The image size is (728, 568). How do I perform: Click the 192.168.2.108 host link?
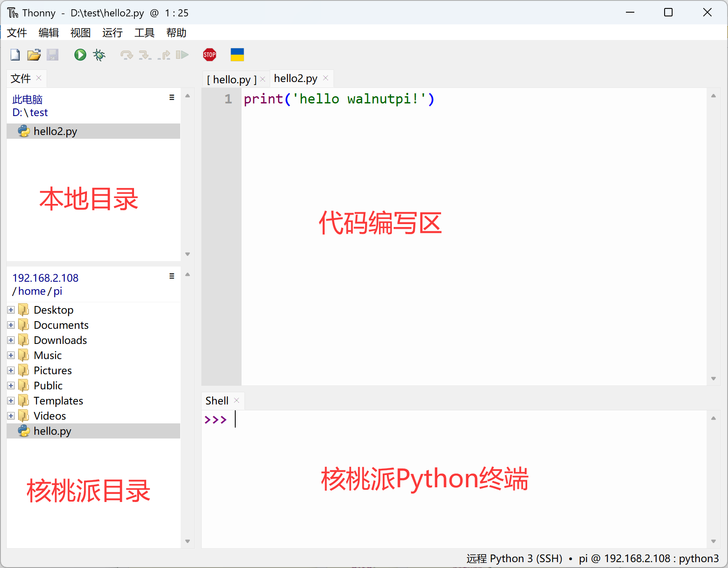pos(45,278)
